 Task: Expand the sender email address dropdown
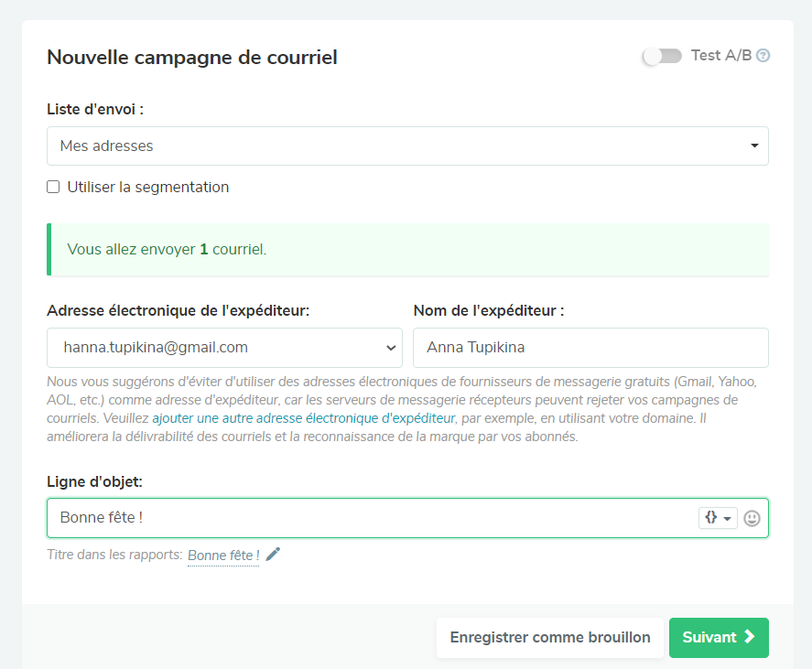[224, 348]
